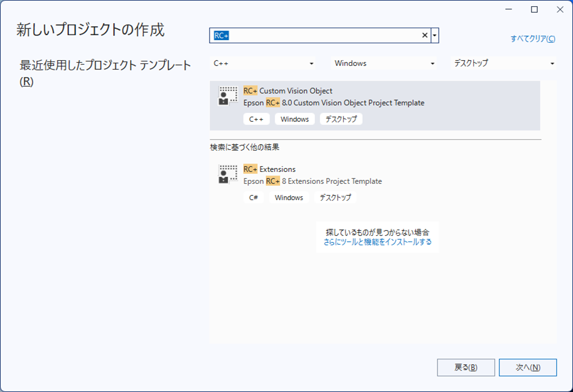The image size is (573, 392).
Task: Clear the search box with the X icon
Action: coord(425,36)
